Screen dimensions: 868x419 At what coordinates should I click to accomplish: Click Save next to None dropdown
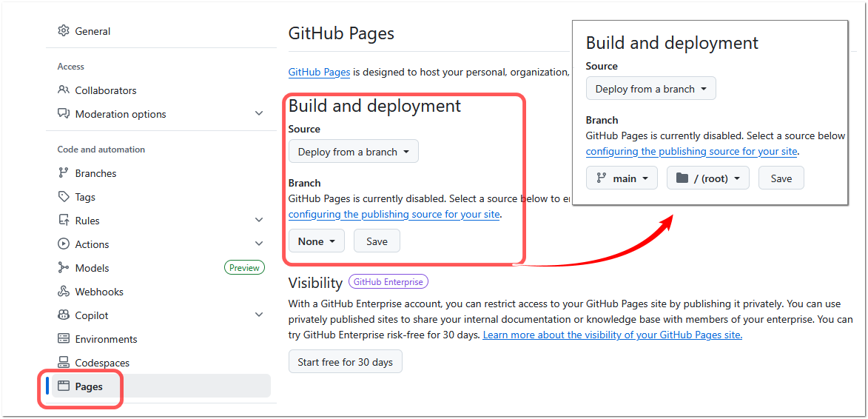[377, 241]
